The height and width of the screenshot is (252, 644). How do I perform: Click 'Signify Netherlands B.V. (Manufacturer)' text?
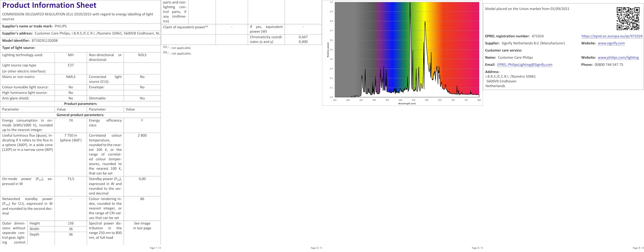point(533,43)
